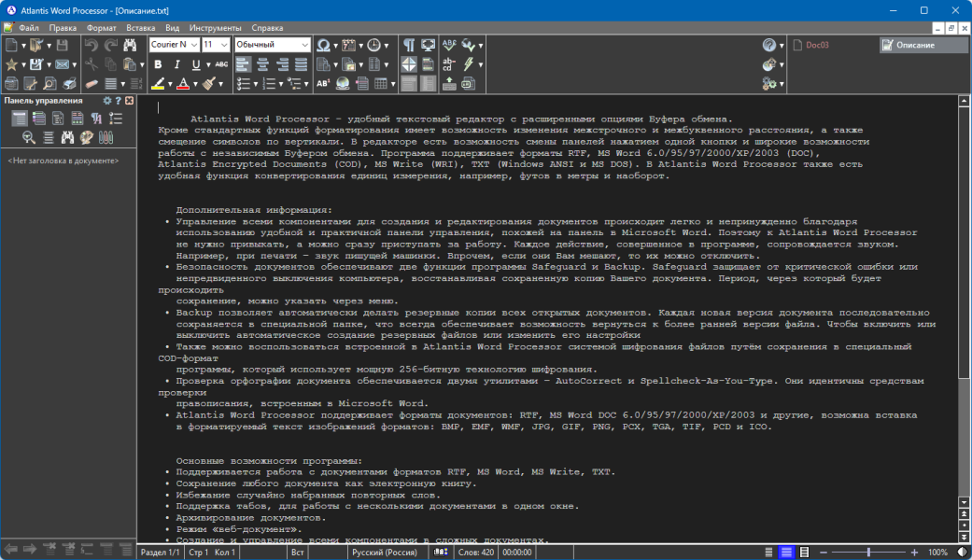The height and width of the screenshot is (560, 972).
Task: Undo the last action
Action: 92,45
